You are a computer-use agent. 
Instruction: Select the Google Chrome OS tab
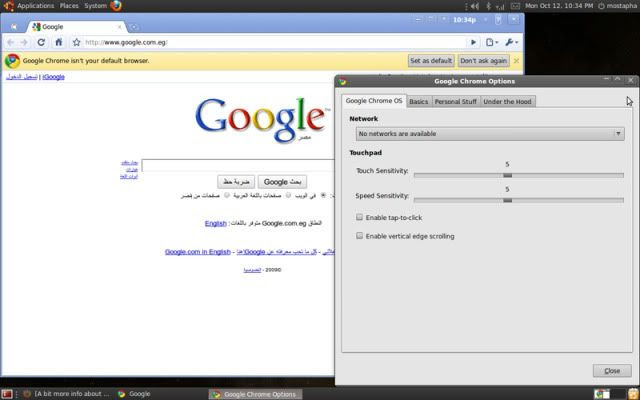374,101
